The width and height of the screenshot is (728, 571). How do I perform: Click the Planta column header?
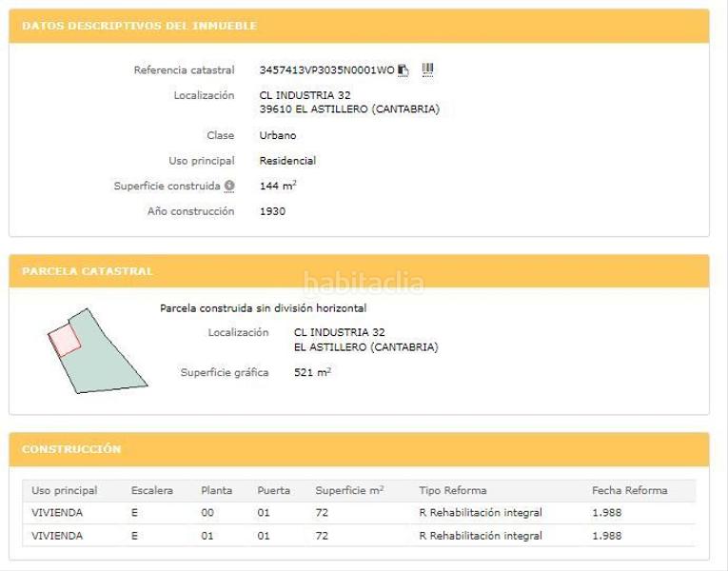click(217, 491)
